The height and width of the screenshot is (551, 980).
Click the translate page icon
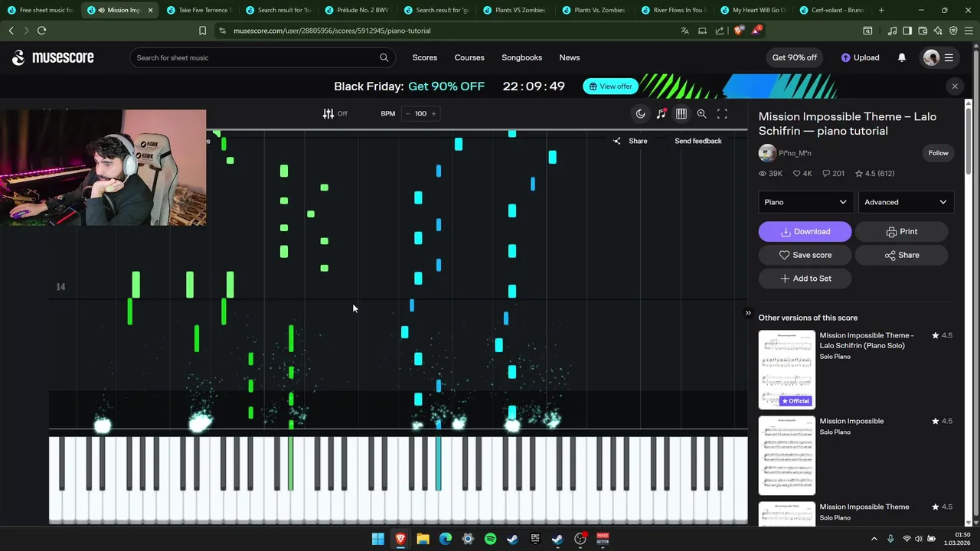tap(684, 31)
